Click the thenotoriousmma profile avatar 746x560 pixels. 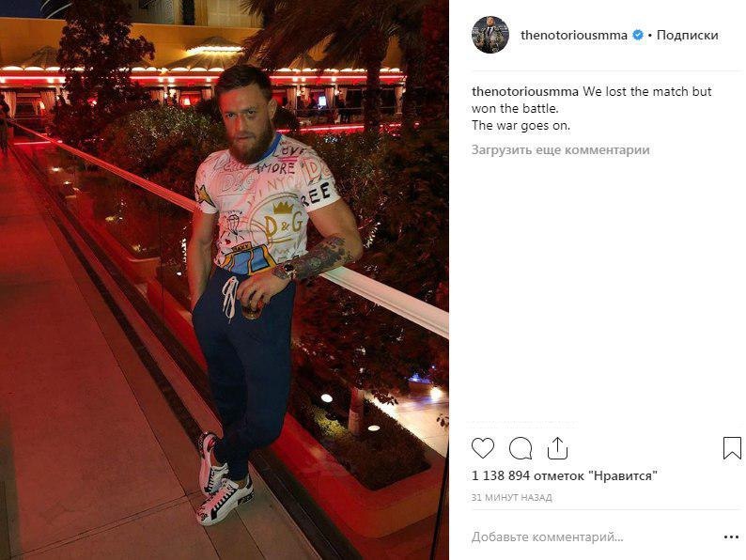tap(490, 35)
